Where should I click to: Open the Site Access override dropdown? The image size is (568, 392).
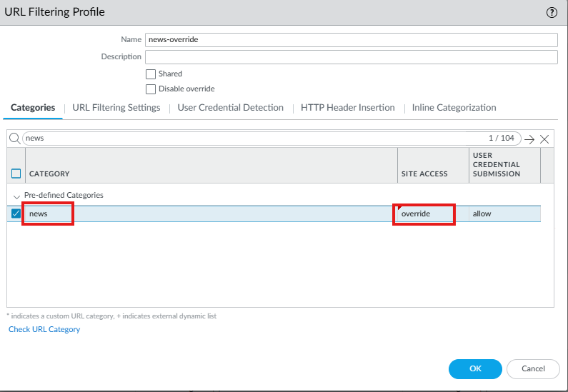tap(424, 213)
